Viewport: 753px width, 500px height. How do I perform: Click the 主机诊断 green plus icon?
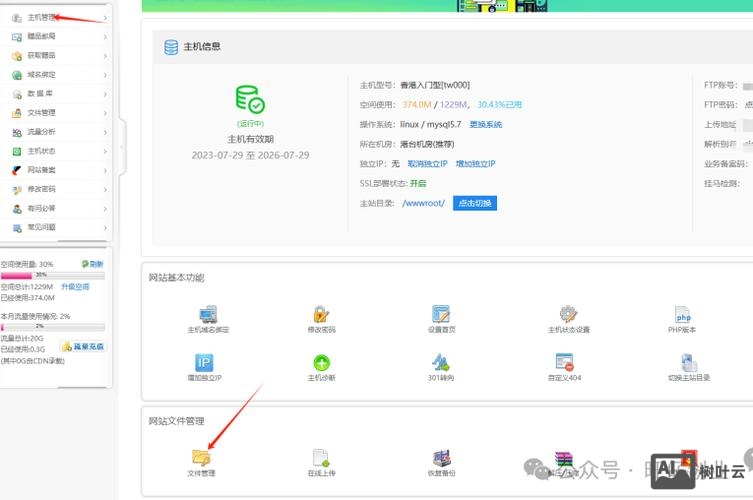tap(321, 362)
